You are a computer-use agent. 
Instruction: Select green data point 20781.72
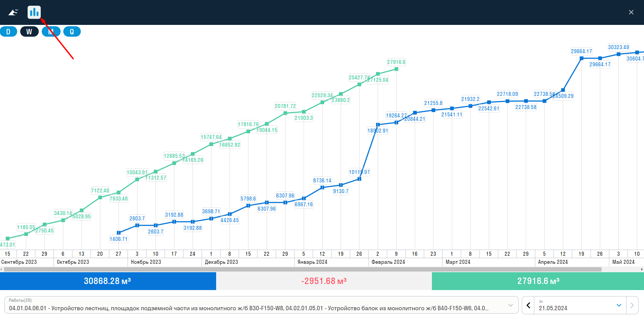pyautogui.click(x=285, y=113)
